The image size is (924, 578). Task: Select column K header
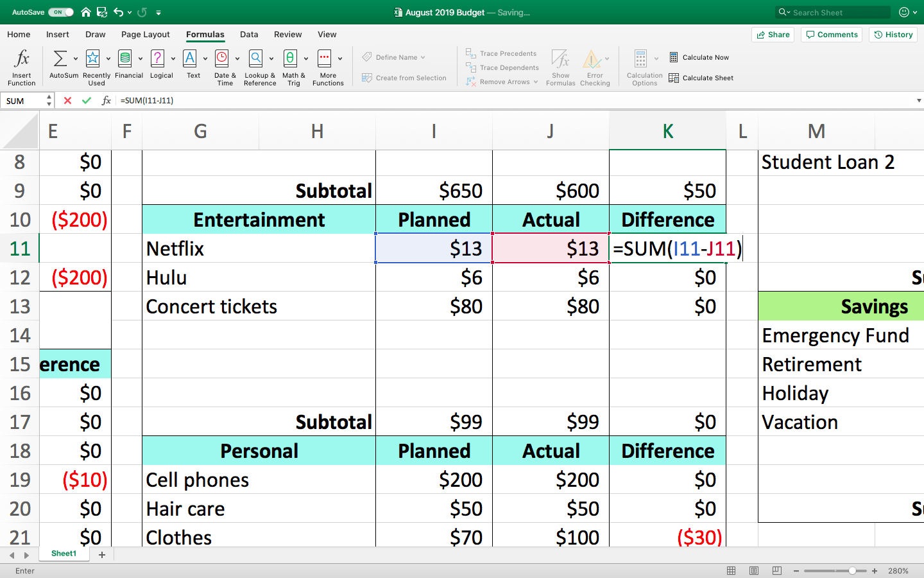667,131
